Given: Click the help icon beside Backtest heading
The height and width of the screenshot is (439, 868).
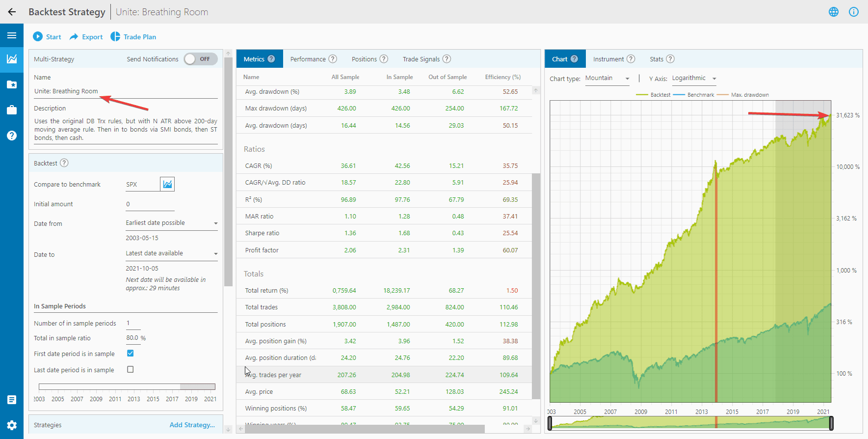Looking at the screenshot, I should 64,163.
